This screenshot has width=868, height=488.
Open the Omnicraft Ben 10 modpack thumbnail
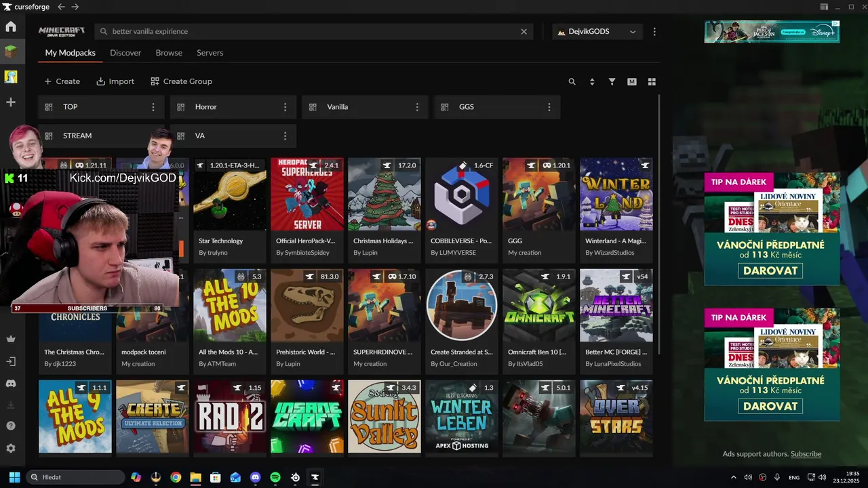pyautogui.click(x=539, y=306)
